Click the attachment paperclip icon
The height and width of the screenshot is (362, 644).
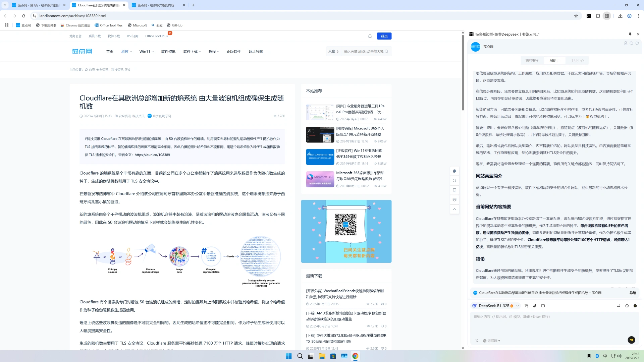535,306
